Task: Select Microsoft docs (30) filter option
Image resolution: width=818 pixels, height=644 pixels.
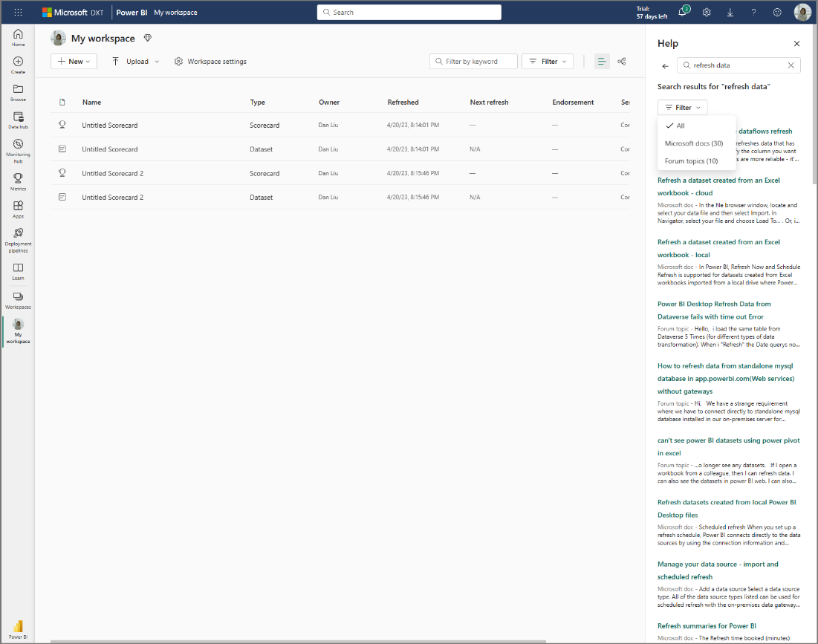Action: pos(696,143)
